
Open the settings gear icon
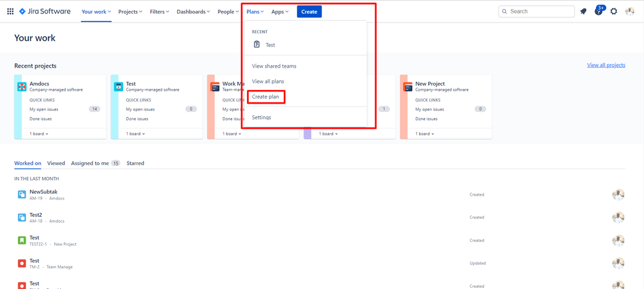pyautogui.click(x=614, y=12)
